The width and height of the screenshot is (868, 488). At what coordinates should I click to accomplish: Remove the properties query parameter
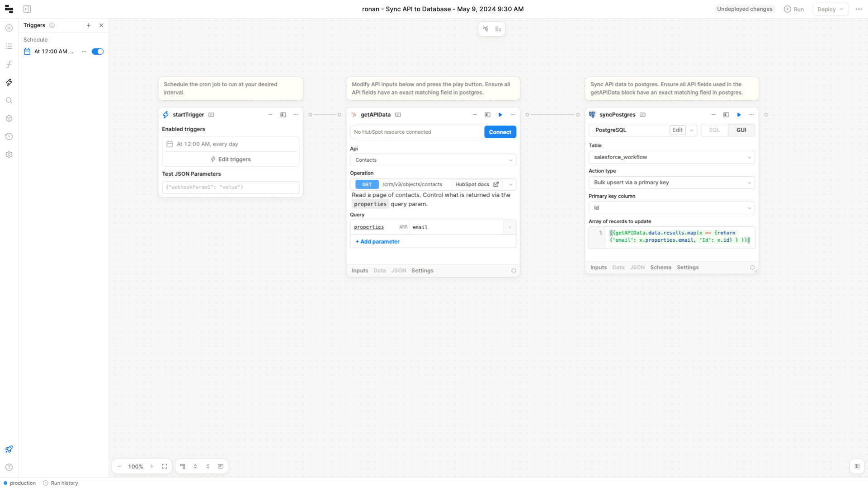point(510,227)
